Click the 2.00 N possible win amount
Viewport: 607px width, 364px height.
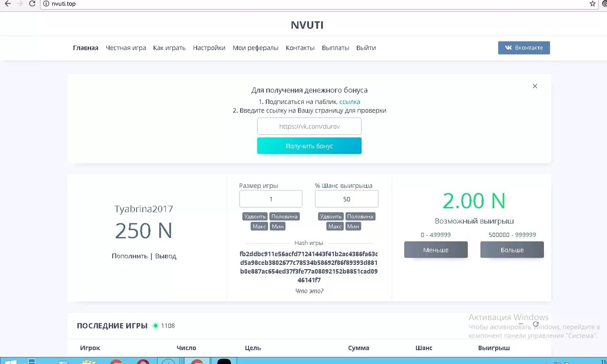(x=474, y=201)
